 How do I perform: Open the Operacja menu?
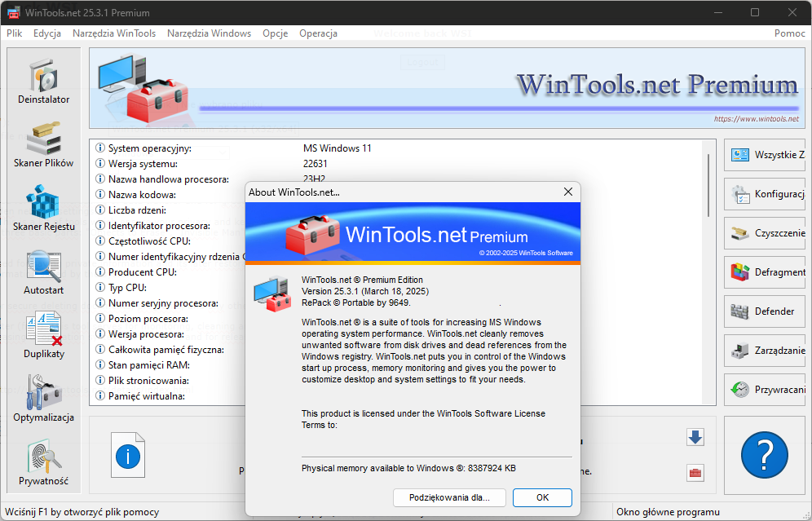(x=318, y=33)
